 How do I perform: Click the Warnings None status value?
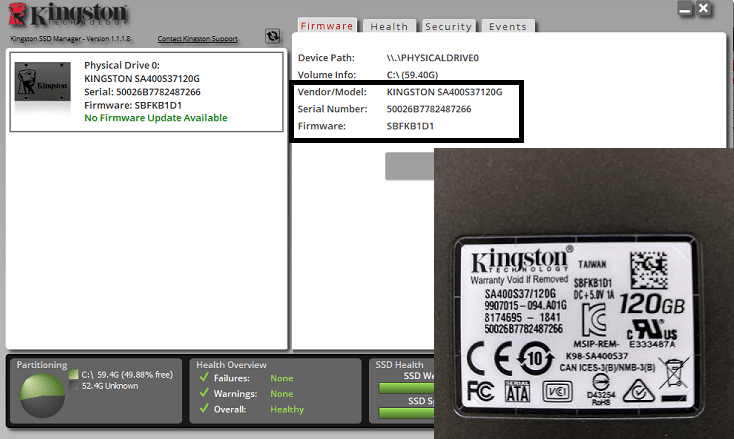[282, 394]
